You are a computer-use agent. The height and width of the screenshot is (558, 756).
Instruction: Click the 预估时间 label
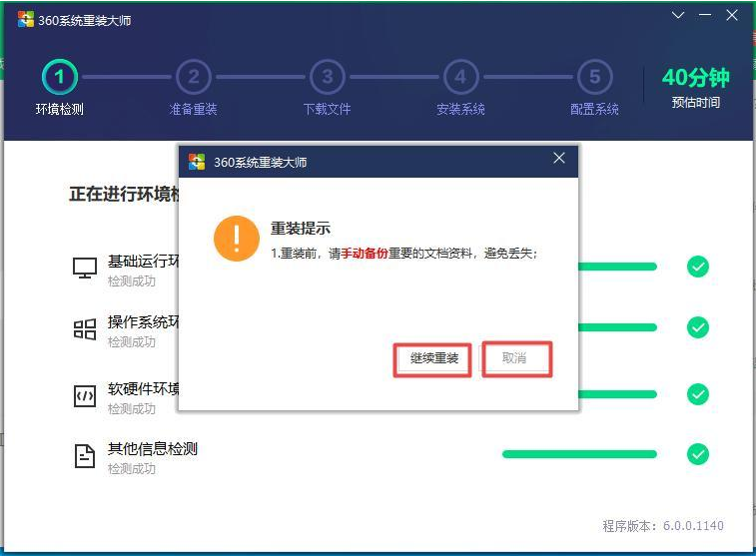pos(696,102)
